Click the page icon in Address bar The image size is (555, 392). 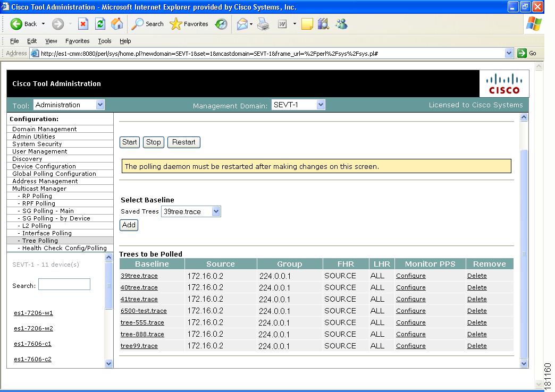coord(35,54)
